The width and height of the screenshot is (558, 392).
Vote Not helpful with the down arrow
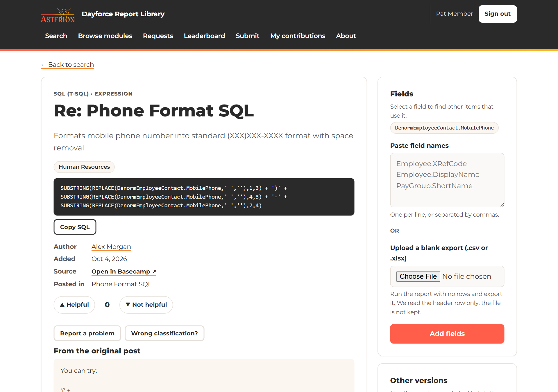pyautogui.click(x=146, y=305)
